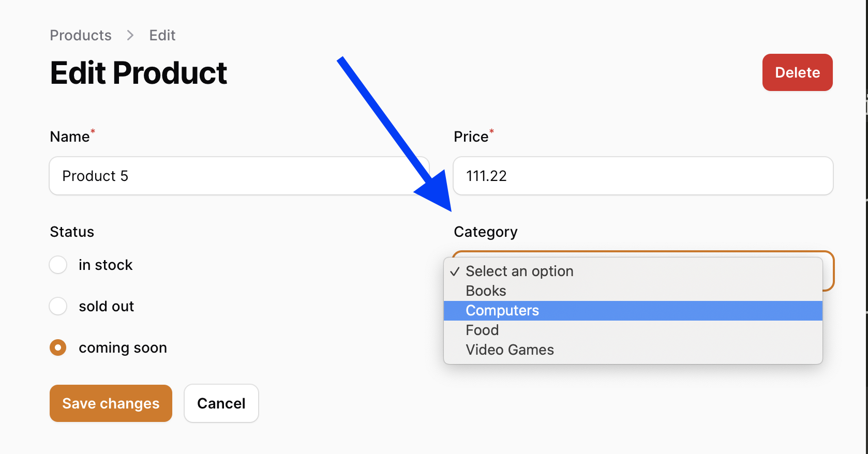Choose Computers from the Category dropdown
This screenshot has width=868, height=454.
[x=633, y=310]
